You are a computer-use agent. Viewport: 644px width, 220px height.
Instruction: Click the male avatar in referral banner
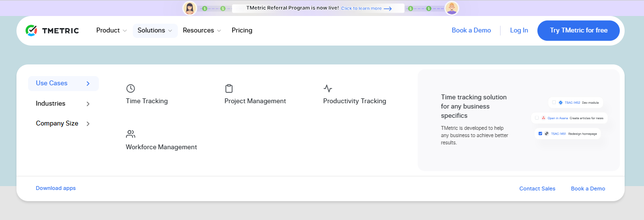tap(452, 8)
